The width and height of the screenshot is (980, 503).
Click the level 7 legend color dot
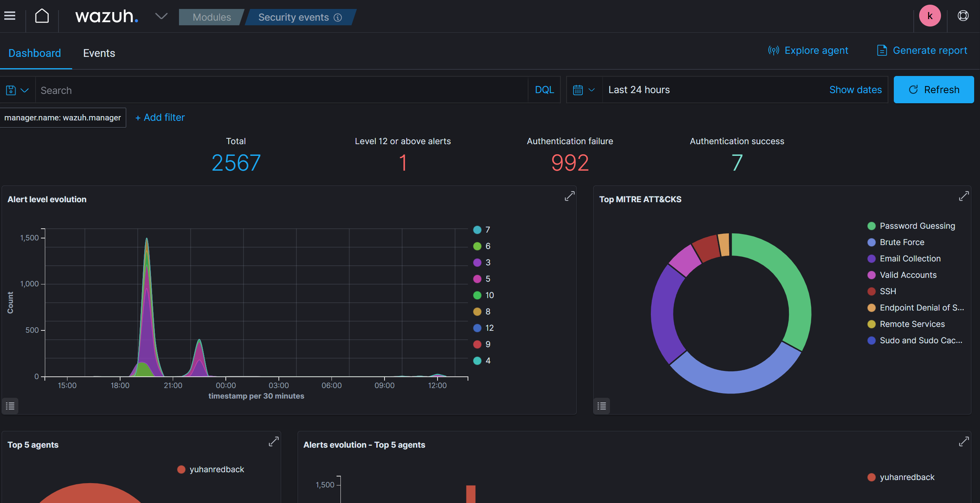tap(477, 230)
